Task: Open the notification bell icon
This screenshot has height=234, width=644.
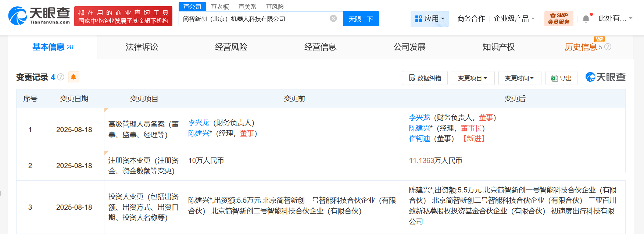Action: click(586, 19)
